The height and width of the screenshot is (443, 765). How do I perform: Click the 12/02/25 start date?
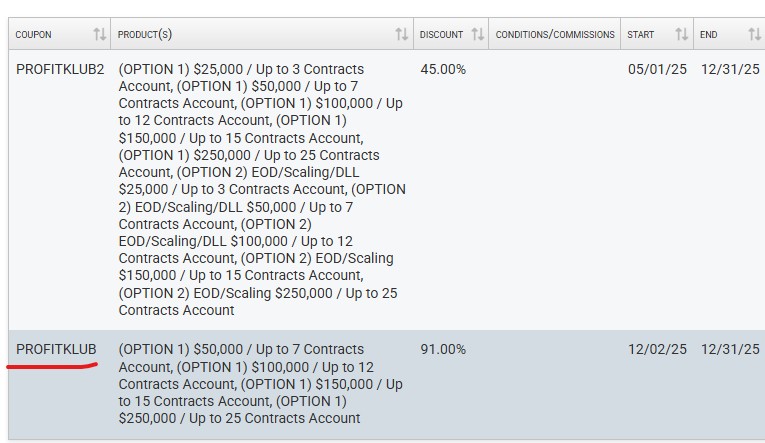(x=657, y=349)
